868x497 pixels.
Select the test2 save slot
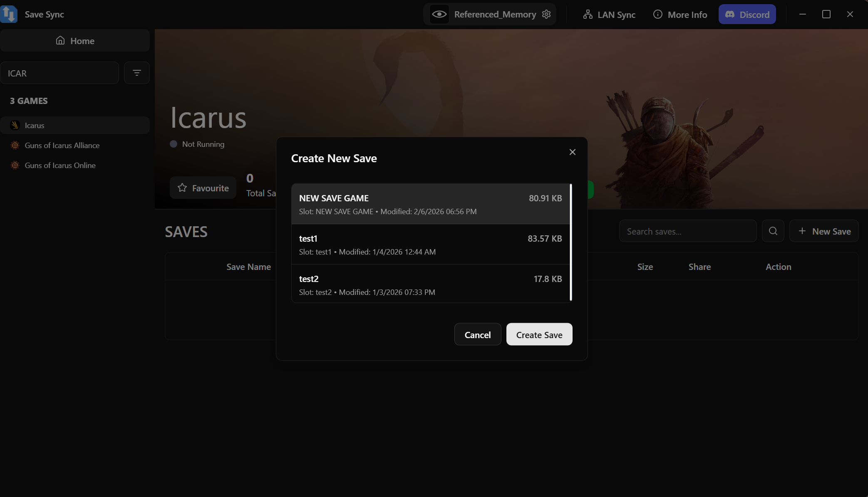pyautogui.click(x=430, y=284)
